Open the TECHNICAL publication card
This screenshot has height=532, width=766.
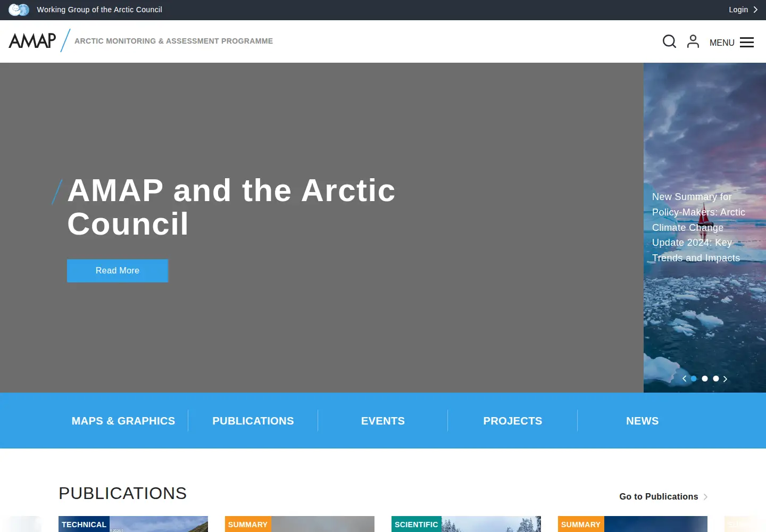click(x=133, y=524)
